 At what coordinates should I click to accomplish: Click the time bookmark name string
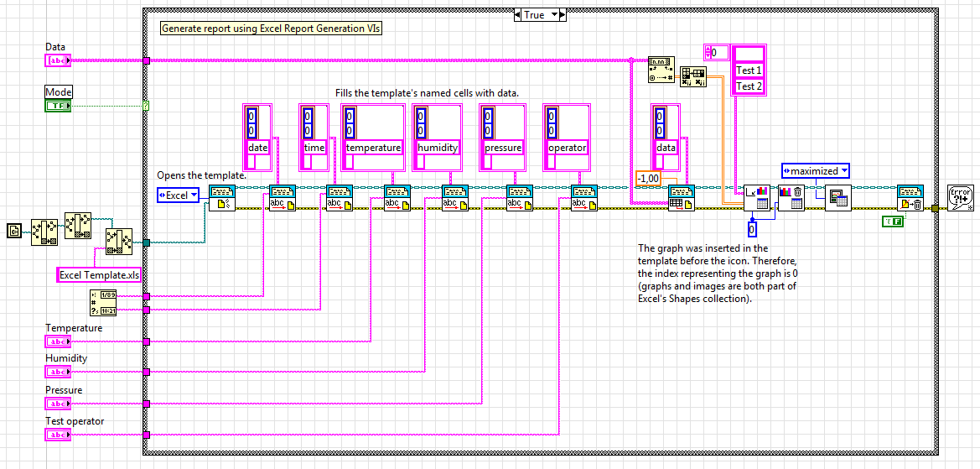coord(315,149)
